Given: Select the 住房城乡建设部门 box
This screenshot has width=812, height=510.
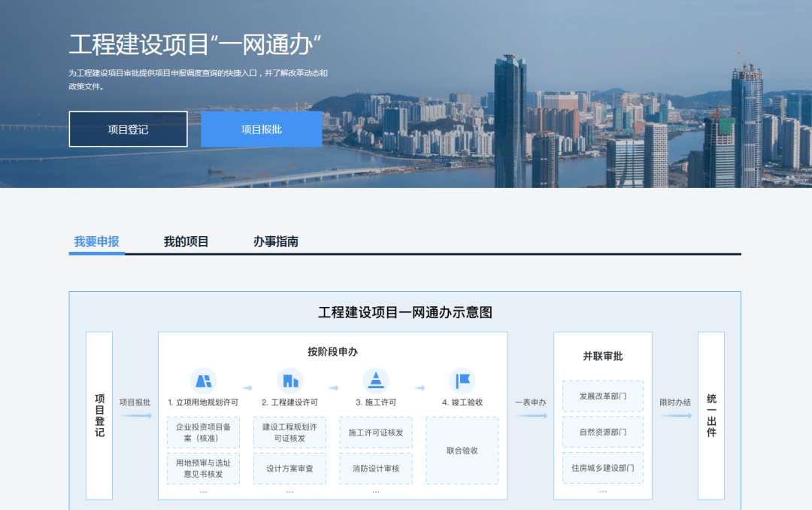Looking at the screenshot, I should click(603, 468).
